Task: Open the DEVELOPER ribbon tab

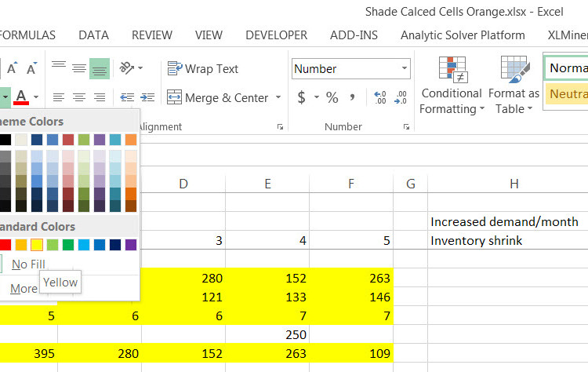Action: [x=276, y=35]
